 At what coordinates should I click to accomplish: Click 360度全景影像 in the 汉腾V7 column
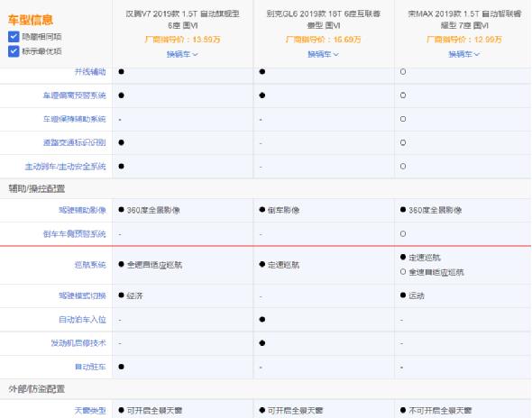click(153, 210)
